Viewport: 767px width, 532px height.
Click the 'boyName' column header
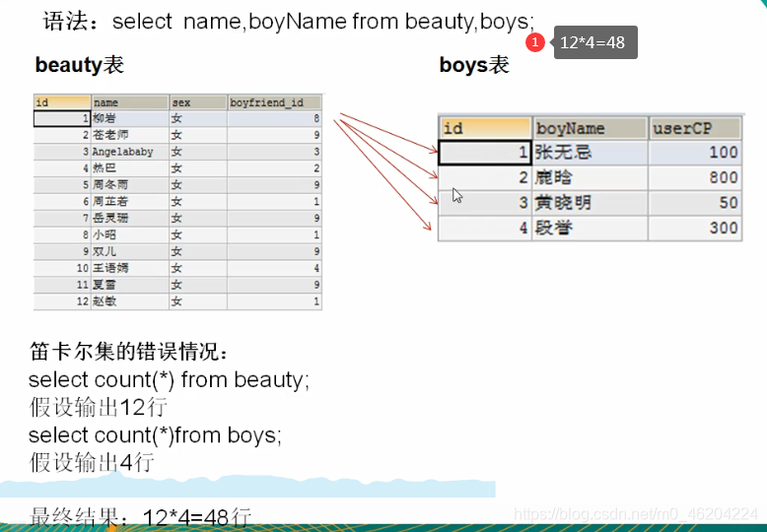pyautogui.click(x=590, y=128)
